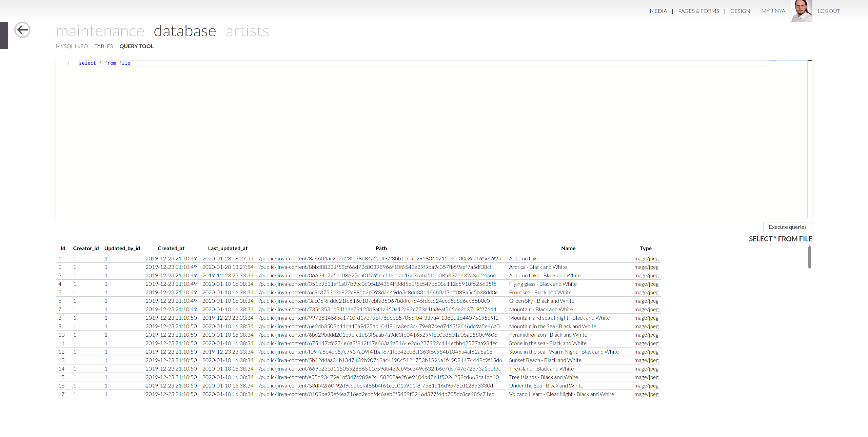Screen dimensions: 868x437
Task: Click the dark sidebar handle at left edge
Action: pyautogui.click(x=4, y=35)
